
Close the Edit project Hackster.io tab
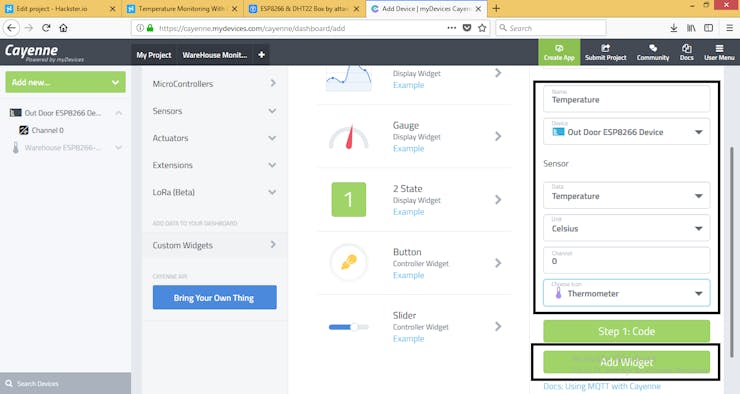112,8
